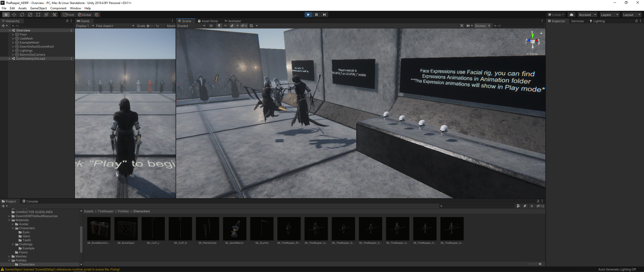Select the combined Transform tool

click(x=46, y=15)
